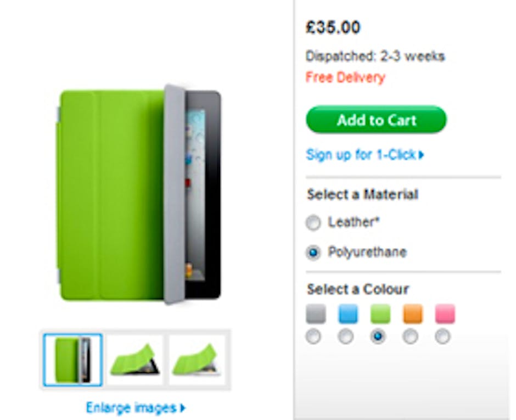Screen dimensions: 516x420
Task: Select the Polyurethane material radio button
Action: (313, 253)
